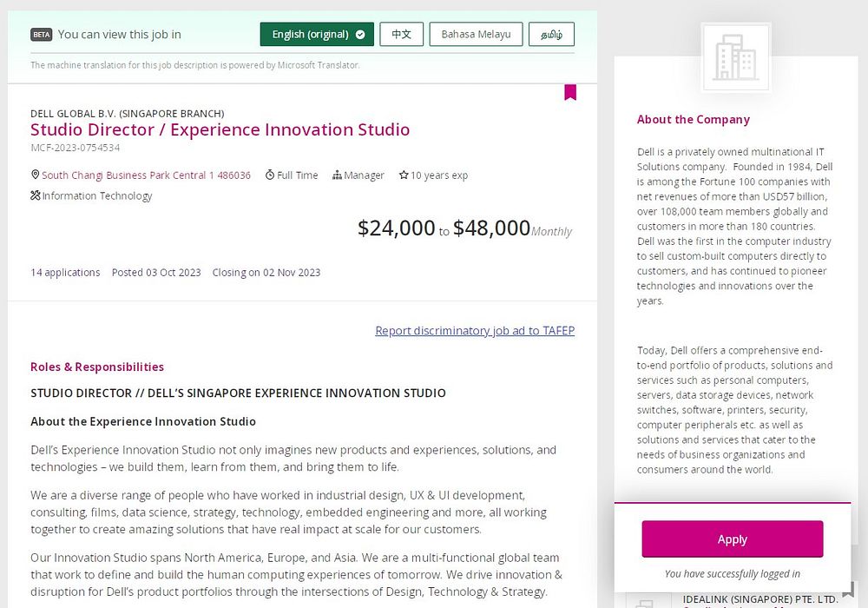Click the tools icon beside Information Technology
Viewport: 868px width, 608px height.
coord(36,195)
